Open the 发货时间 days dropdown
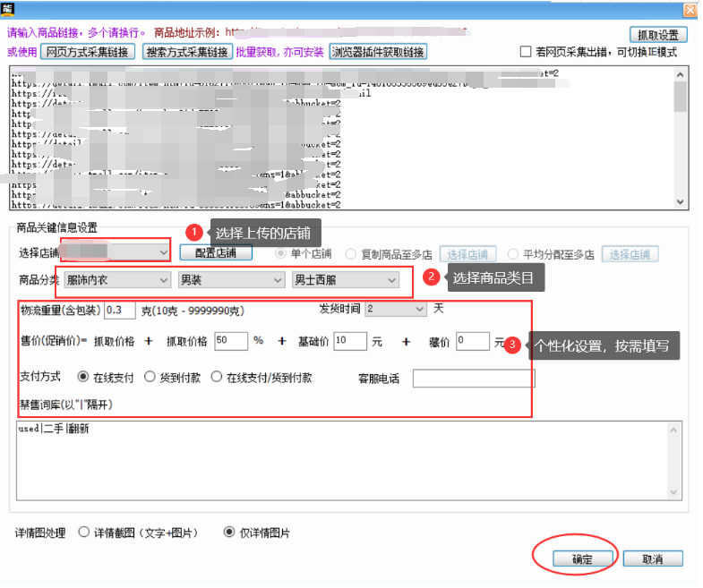 click(x=395, y=309)
